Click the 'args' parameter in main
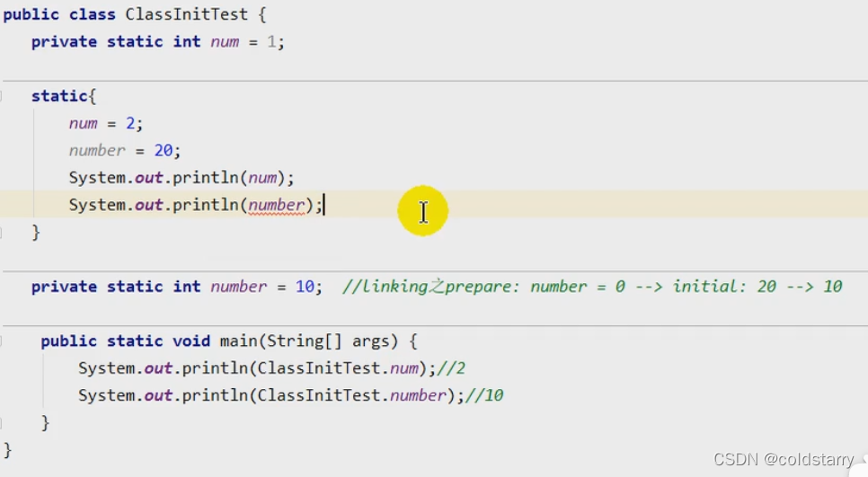The width and height of the screenshot is (868, 477). coord(370,341)
